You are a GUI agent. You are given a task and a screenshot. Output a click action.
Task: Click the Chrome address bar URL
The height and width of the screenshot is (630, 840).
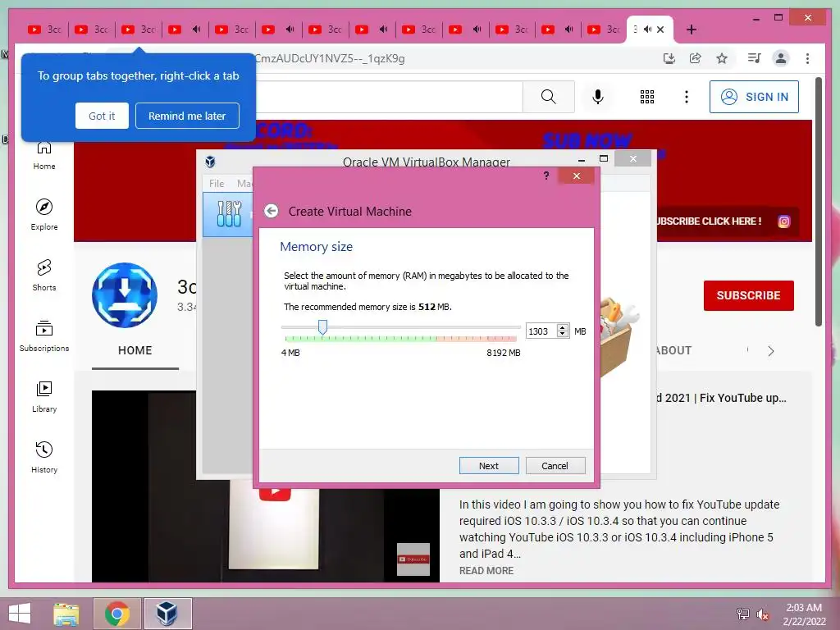[330, 58]
